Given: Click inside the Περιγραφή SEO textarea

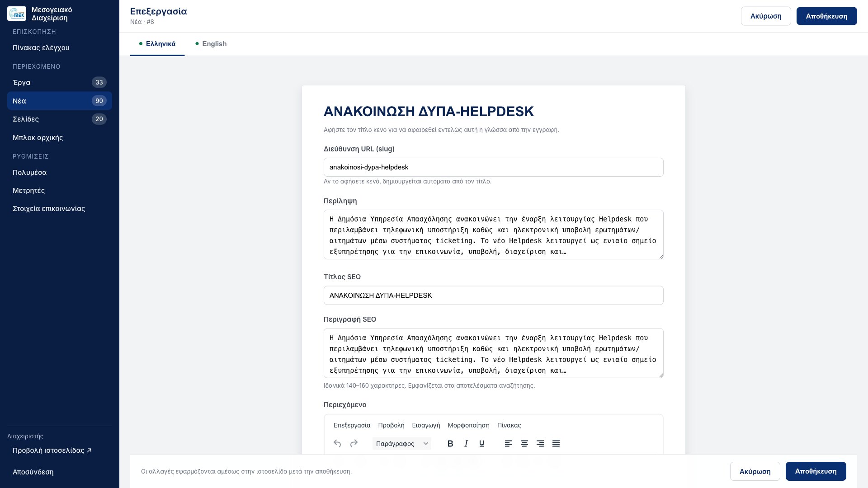Looking at the screenshot, I should tap(494, 353).
